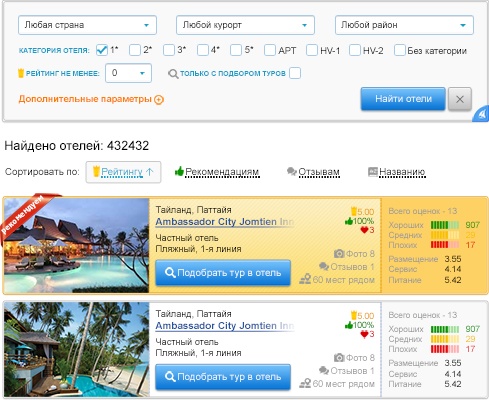Open the Рейтинг не менее dropdown
This screenshot has height=400, width=489.
pos(128,73)
